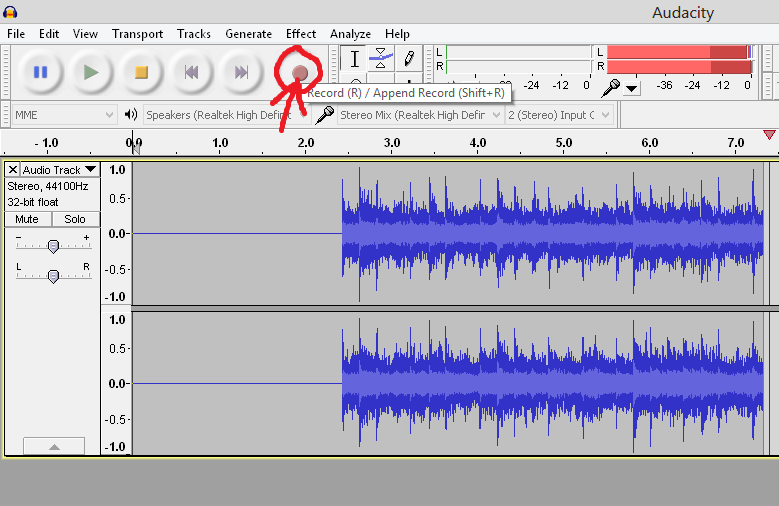Open the Effect menu
Image resolution: width=779 pixels, height=506 pixels.
pyautogui.click(x=301, y=34)
